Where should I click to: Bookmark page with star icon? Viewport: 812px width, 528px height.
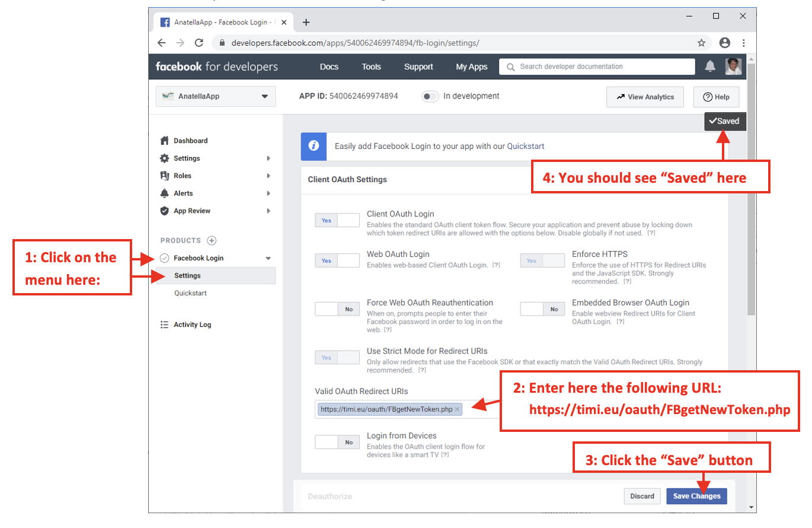701,43
